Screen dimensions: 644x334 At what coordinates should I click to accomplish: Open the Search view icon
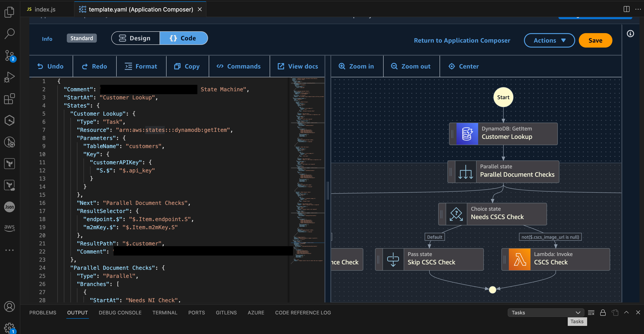click(x=9, y=33)
